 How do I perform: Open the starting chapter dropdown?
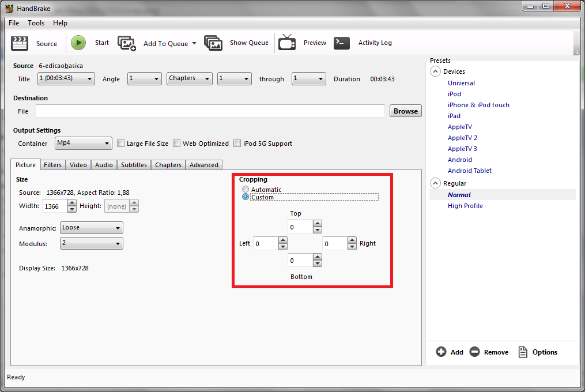coord(235,78)
